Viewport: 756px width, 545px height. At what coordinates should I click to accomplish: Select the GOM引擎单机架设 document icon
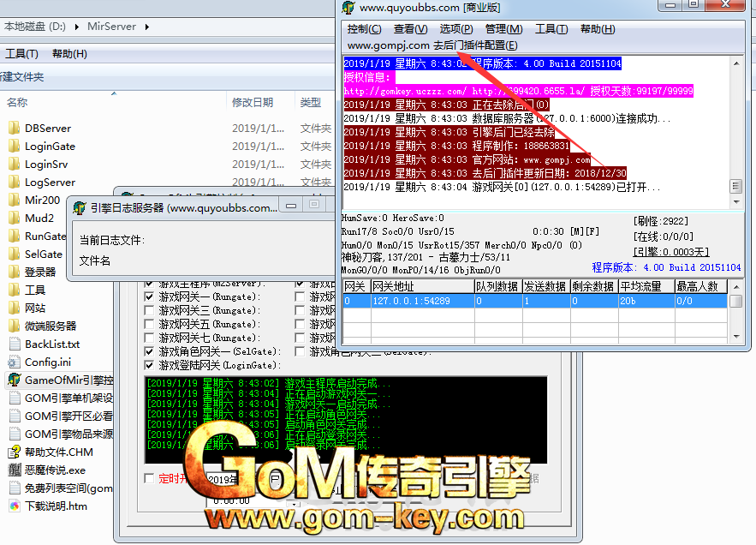(x=15, y=398)
